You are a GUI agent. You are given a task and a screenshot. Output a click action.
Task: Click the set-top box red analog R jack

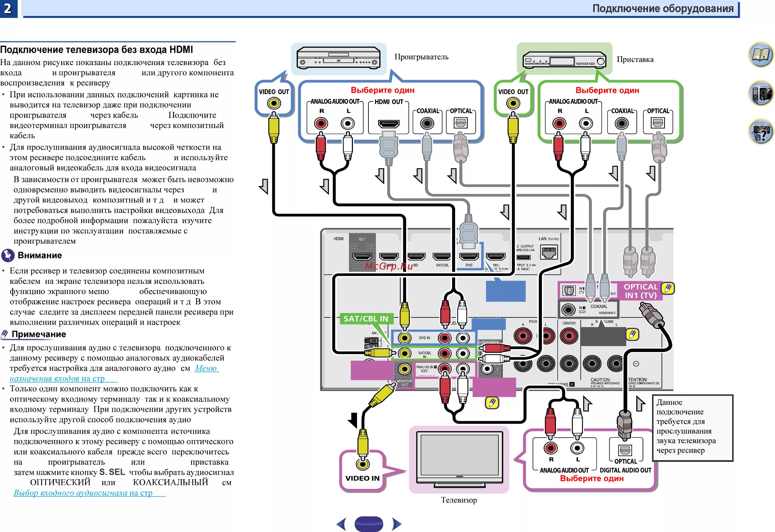559,124
